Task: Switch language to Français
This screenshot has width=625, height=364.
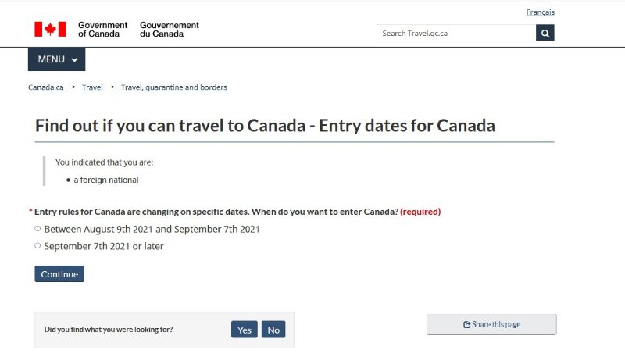Action: 540,12
